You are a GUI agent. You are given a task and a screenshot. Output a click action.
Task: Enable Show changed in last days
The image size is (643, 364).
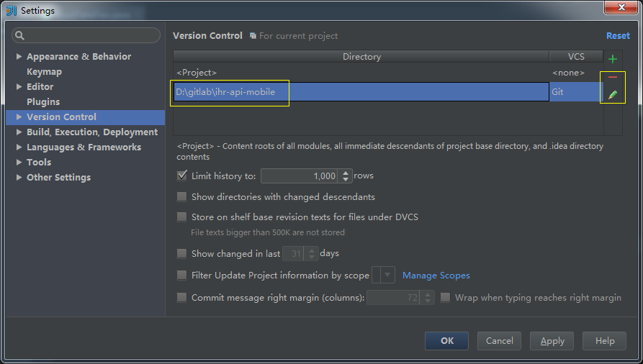(181, 253)
